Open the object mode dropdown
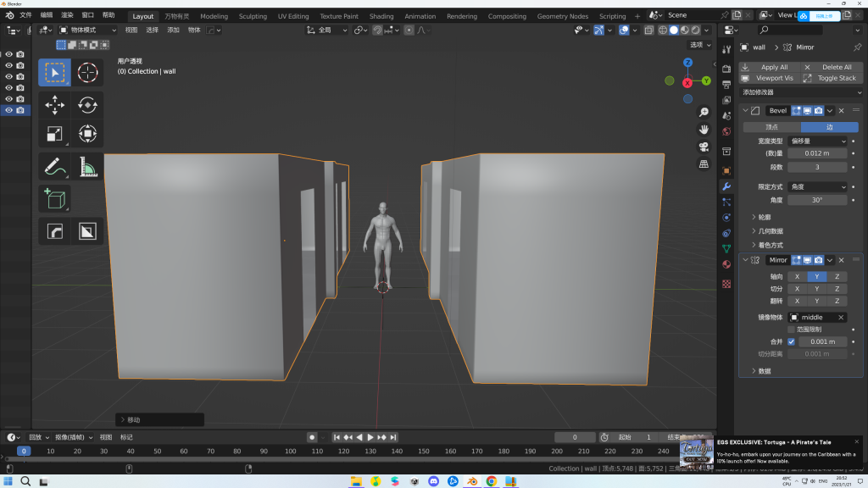Screen dimensions: 868x488 [87, 30]
